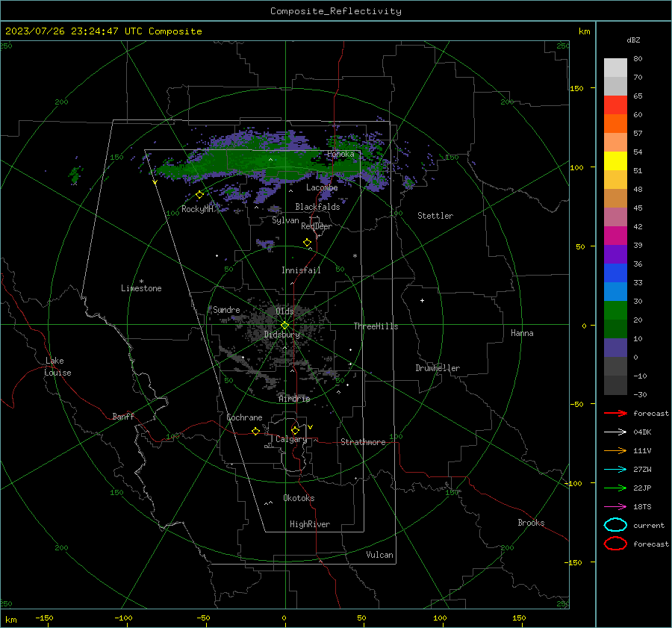Select the royal blue swatch in dBZ scale
Screen dimensions: 672x628
(615, 273)
